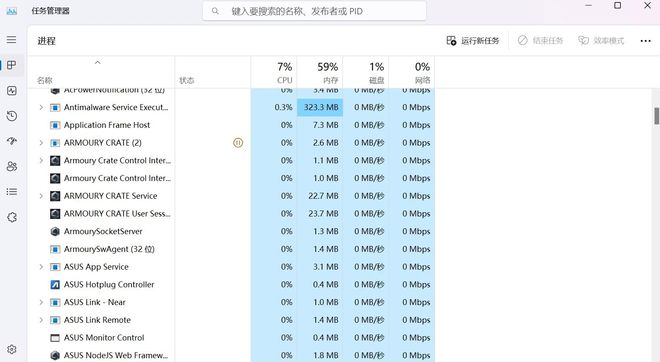Click 运行新任务 (Run new task) button
660x362 pixels.
click(472, 41)
